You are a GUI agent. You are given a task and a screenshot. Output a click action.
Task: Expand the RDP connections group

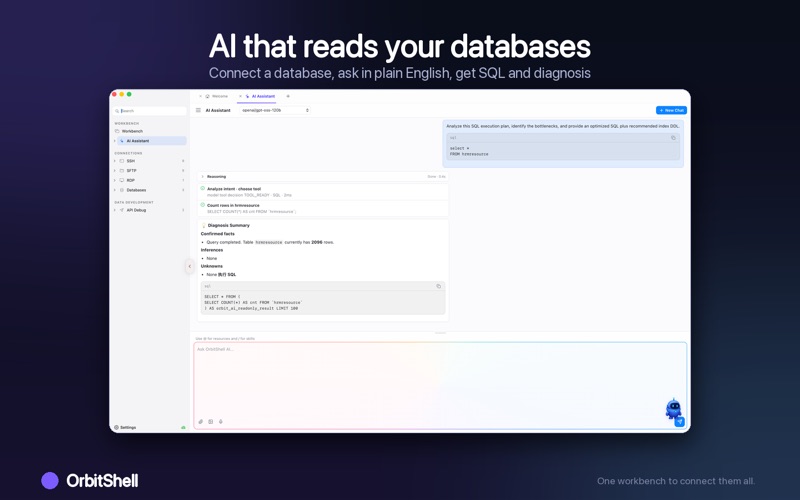tap(114, 180)
